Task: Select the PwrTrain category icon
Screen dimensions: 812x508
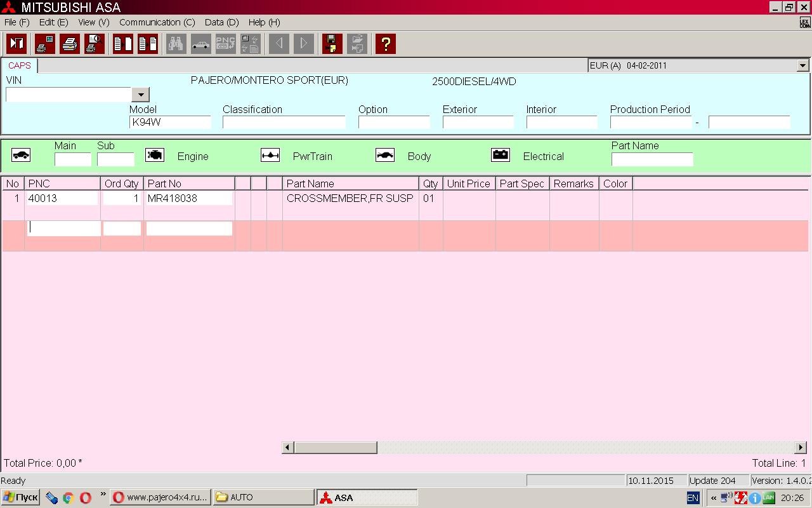Action: point(270,155)
